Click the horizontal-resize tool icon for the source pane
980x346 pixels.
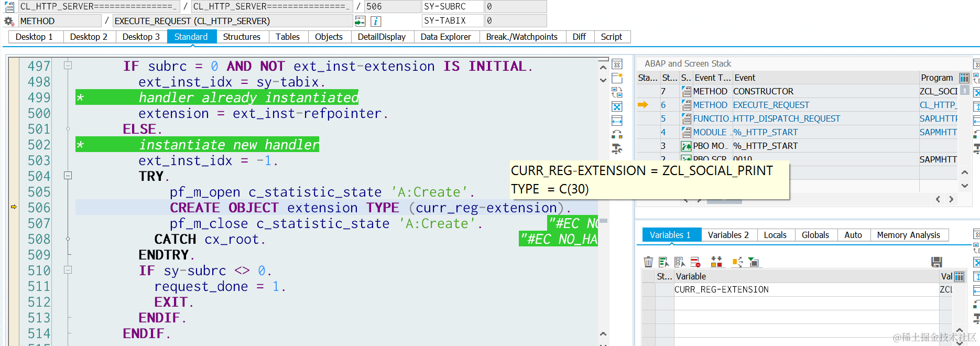pyautogui.click(x=617, y=121)
